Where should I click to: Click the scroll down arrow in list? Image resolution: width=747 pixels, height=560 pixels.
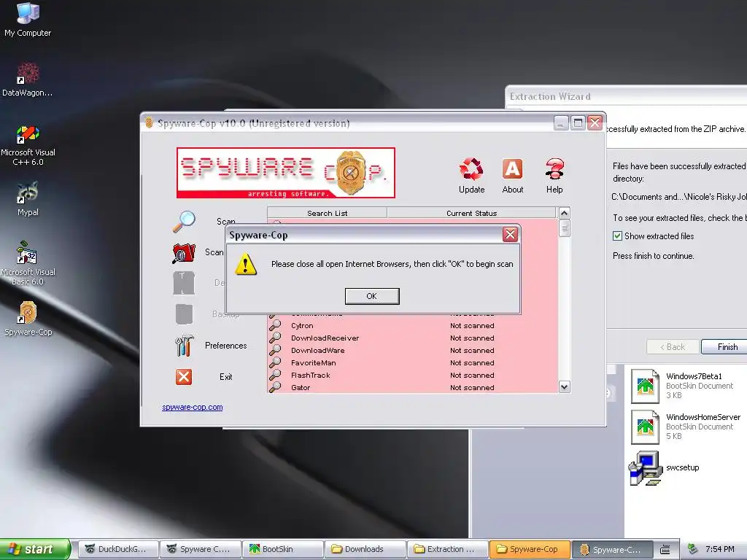coord(565,386)
